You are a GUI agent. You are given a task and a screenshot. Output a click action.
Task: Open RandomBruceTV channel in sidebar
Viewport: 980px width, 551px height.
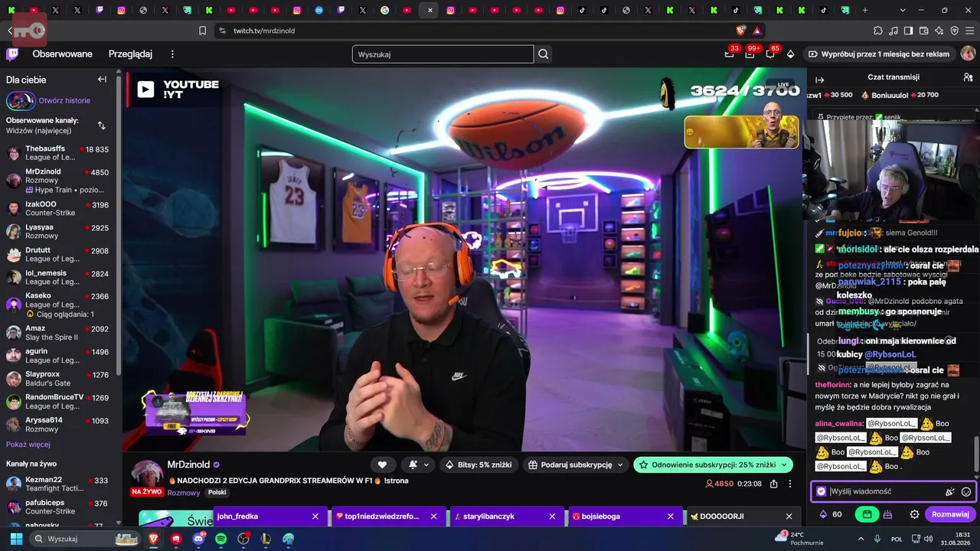tap(57, 402)
